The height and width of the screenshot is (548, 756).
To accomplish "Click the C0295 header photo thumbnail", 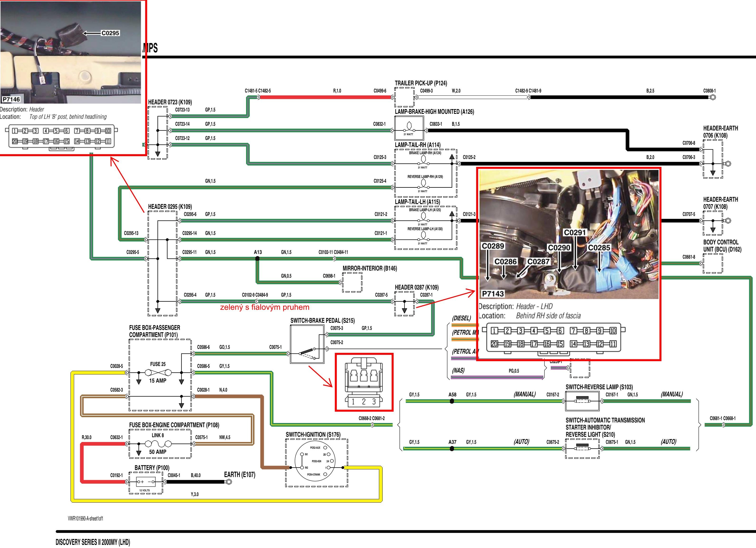I will (71, 52).
